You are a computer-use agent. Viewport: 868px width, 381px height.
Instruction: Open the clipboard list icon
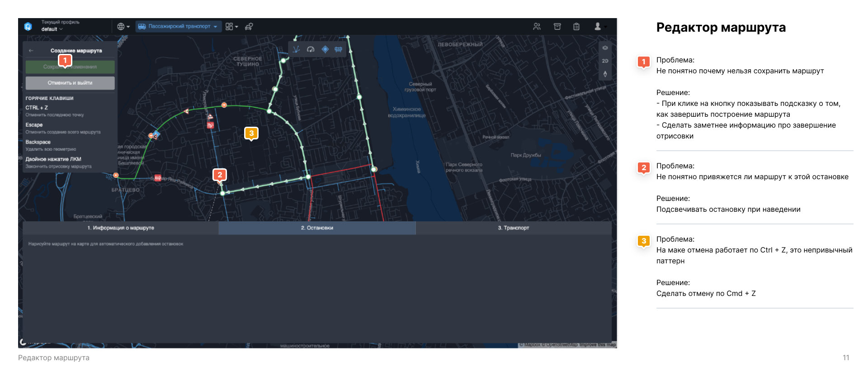pos(576,27)
